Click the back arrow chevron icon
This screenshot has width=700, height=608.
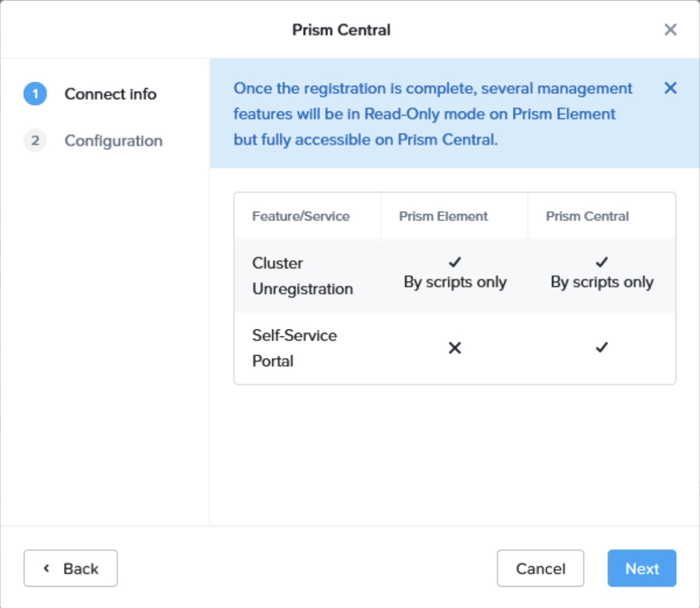coord(46,568)
